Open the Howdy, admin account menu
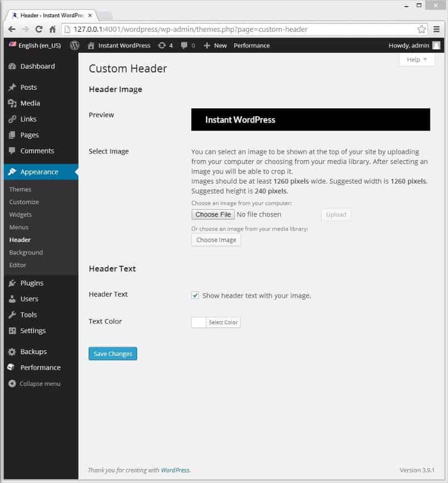448x483 pixels. click(414, 46)
